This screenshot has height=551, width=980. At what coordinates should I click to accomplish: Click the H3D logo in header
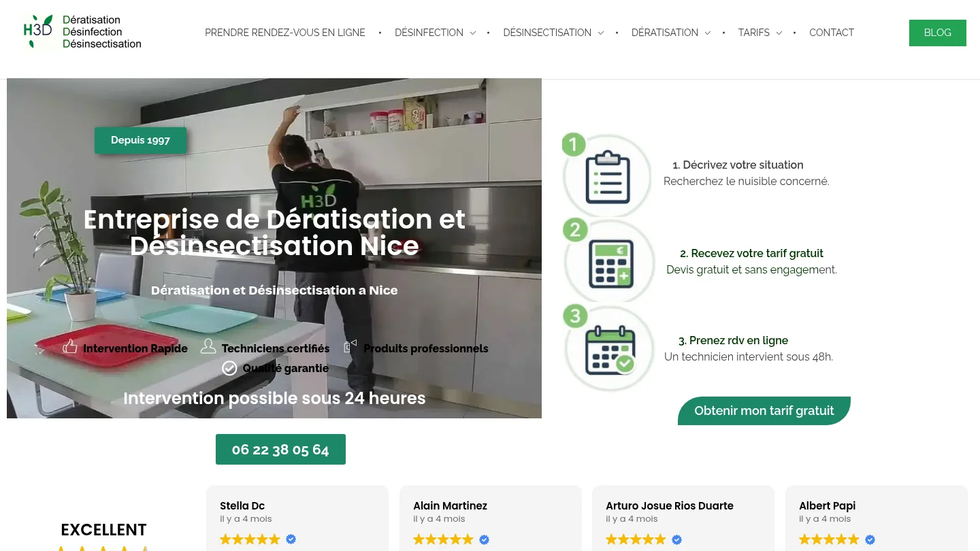[x=82, y=32]
